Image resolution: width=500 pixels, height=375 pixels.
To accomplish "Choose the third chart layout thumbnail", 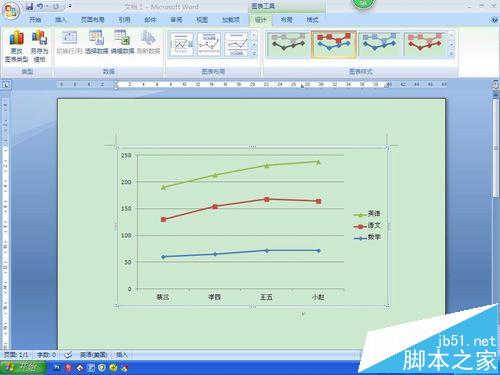I will 236,44.
